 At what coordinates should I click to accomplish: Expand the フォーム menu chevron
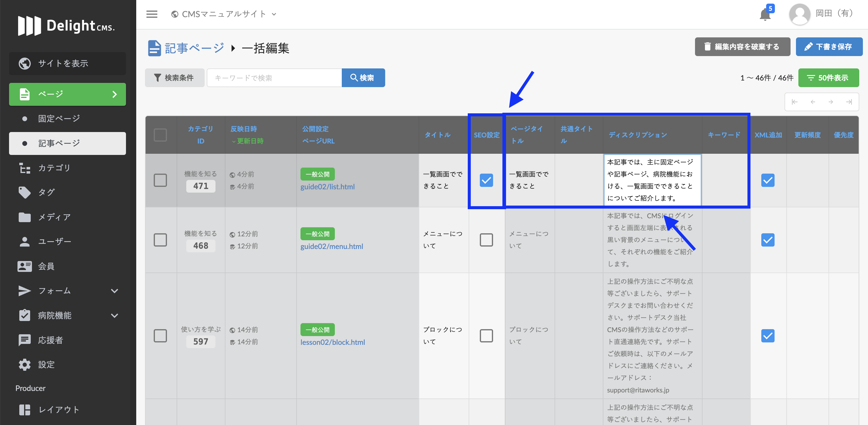tap(115, 291)
